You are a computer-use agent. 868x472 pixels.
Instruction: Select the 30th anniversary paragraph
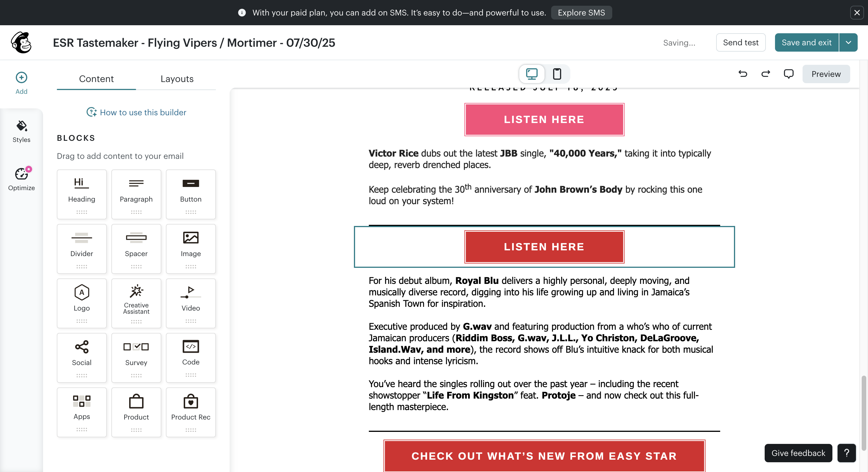point(535,195)
